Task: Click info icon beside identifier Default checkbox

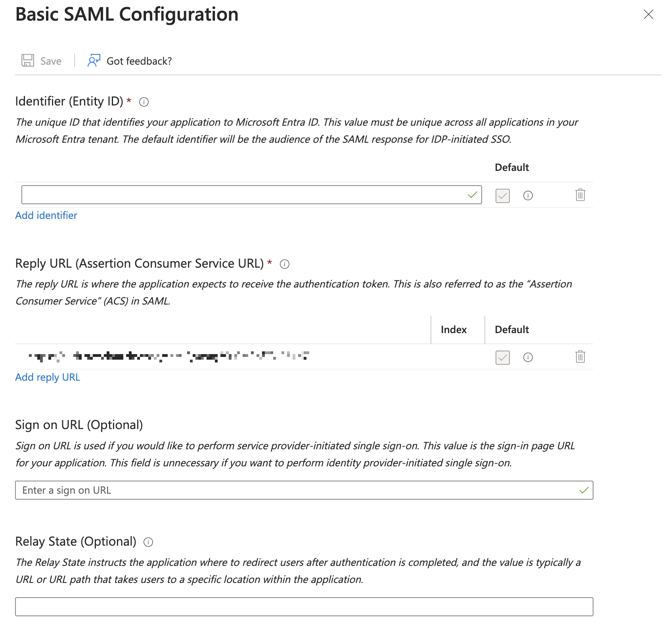Action: pos(528,195)
